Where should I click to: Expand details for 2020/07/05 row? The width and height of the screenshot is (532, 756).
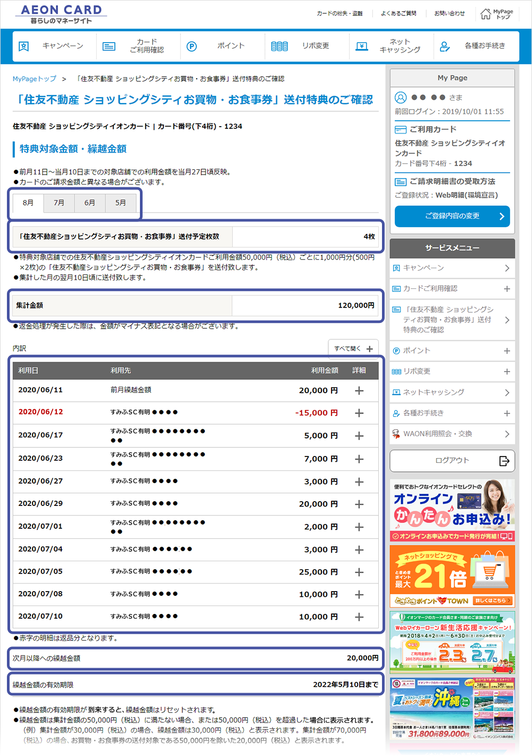(360, 572)
